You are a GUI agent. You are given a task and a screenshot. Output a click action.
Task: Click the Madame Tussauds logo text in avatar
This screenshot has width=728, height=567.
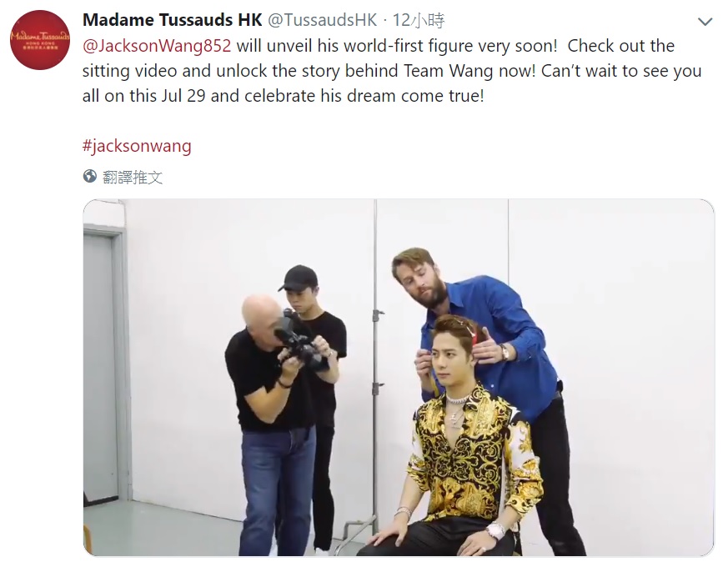40,38
